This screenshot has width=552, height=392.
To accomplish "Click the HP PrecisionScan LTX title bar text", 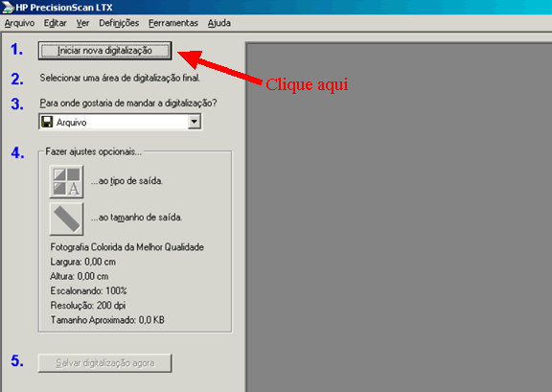I will pyautogui.click(x=64, y=7).
